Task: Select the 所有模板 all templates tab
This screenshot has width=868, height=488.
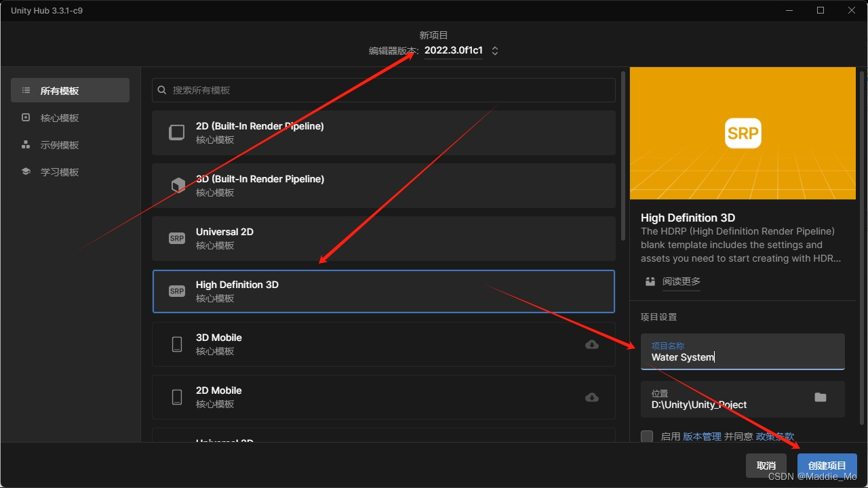Action: pos(70,90)
